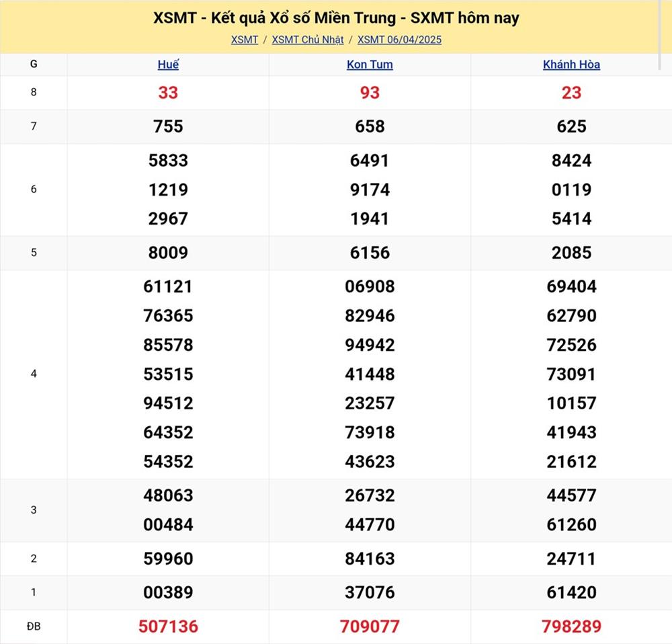
Task: Select Kon Tum's prize-eight number 93
Action: [x=370, y=93]
